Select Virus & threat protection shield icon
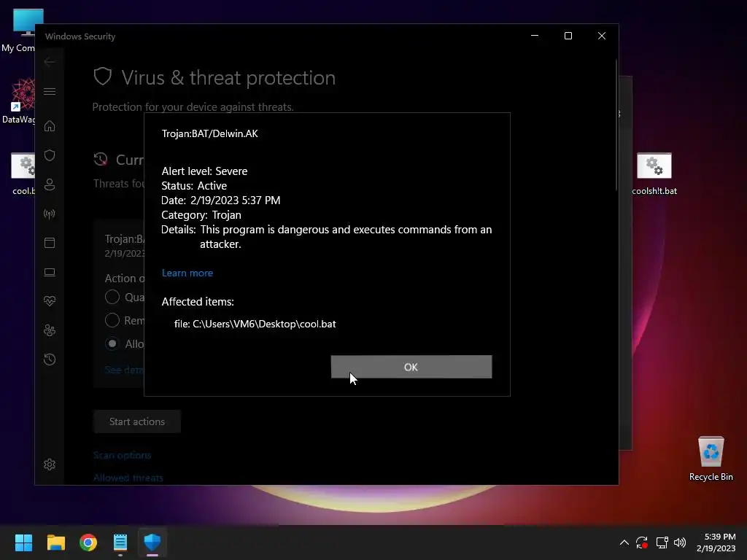Screen dimensions: 747x560 [x=50, y=155]
